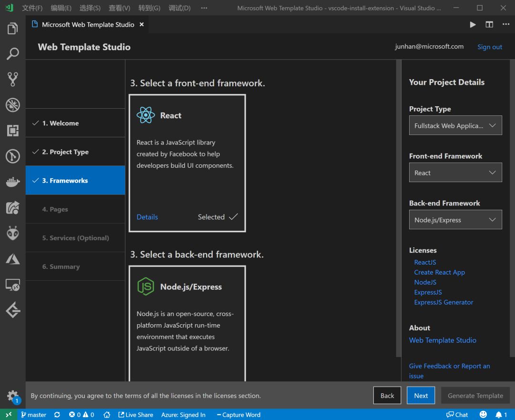This screenshot has width=515, height=420.
Task: Open the ExpressJS Generator license link
Action: (443, 302)
